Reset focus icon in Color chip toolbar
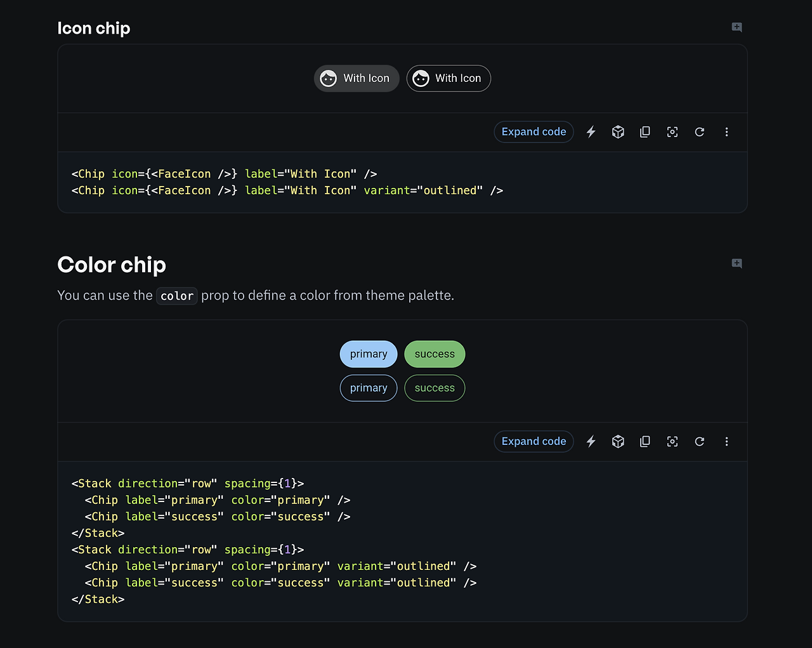812x648 pixels. tap(672, 442)
